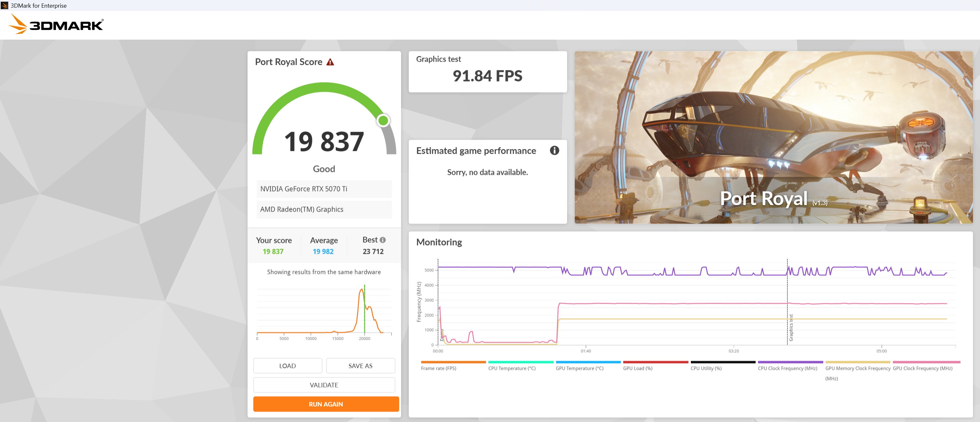Click the 3DMark app icon in title bar
The width and height of the screenshot is (980, 422).
click(4, 5)
